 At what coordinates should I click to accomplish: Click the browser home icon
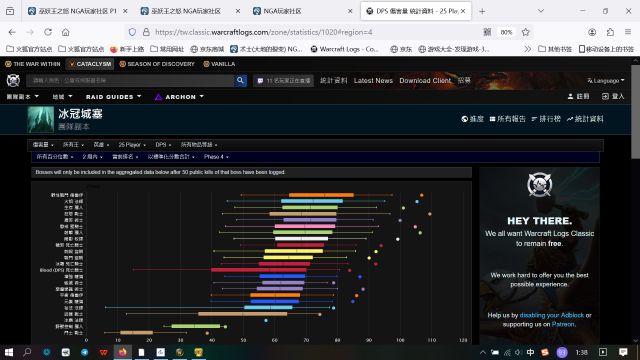(65, 32)
